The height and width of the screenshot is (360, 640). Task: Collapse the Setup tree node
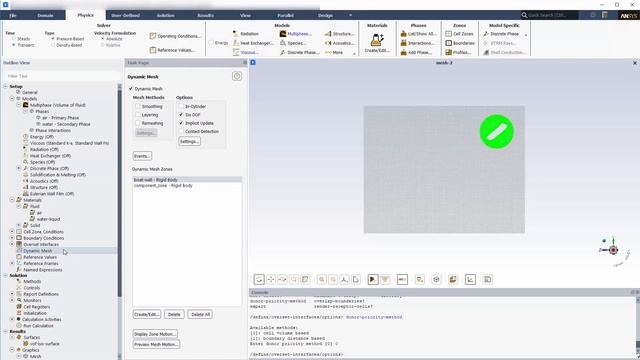(x=6, y=87)
